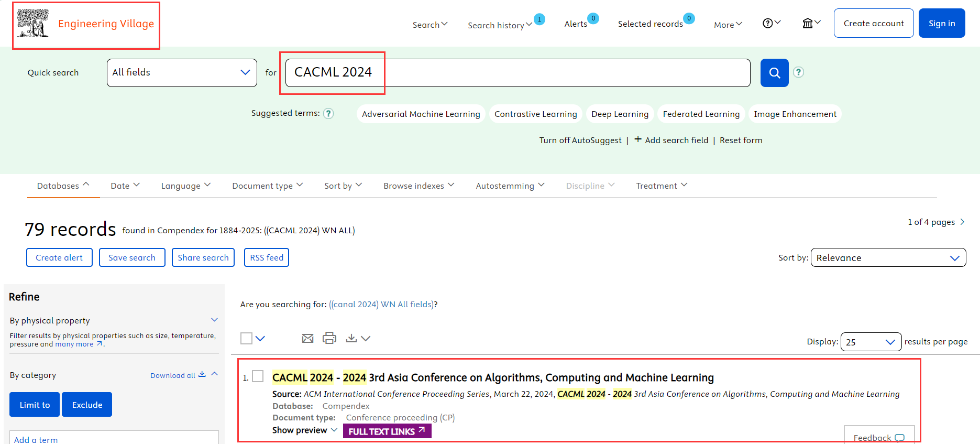This screenshot has width=980, height=444.
Task: Open suggested terms help icon
Action: point(328,113)
